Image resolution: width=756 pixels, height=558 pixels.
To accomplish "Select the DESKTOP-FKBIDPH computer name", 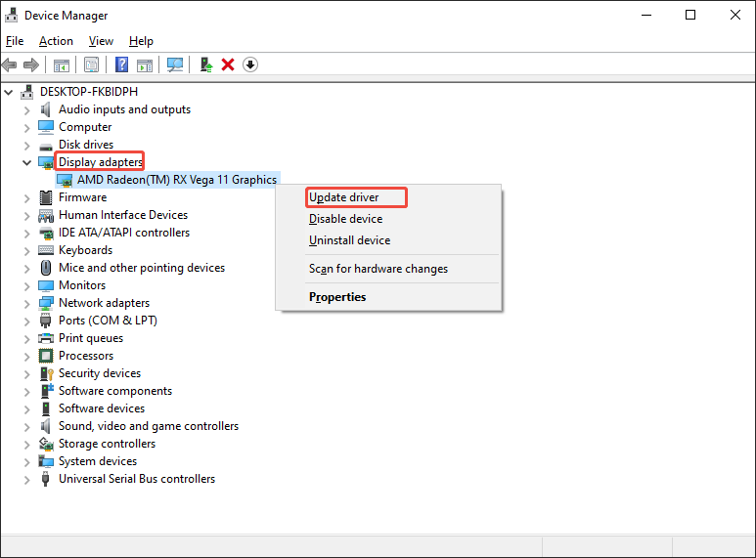I will (x=89, y=92).
